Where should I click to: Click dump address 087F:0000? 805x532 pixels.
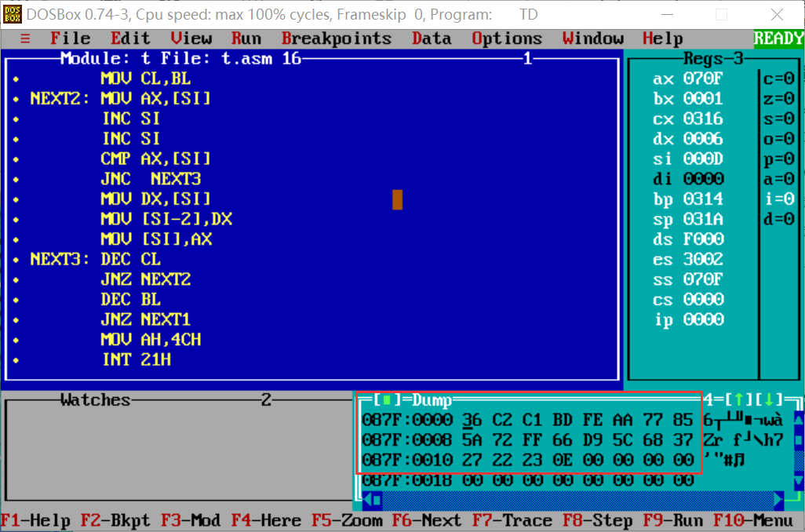tap(407, 420)
